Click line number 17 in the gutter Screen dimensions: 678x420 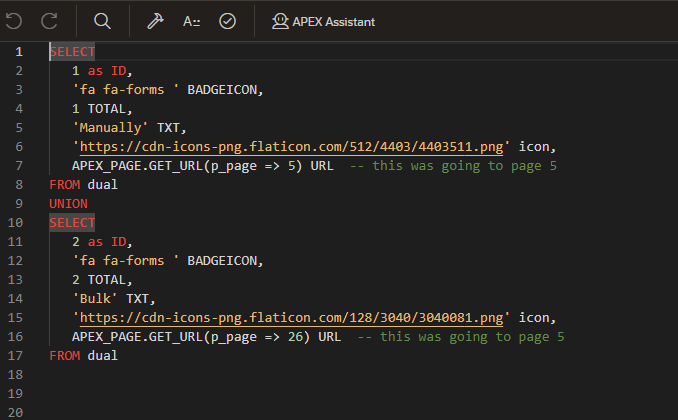tap(19, 356)
